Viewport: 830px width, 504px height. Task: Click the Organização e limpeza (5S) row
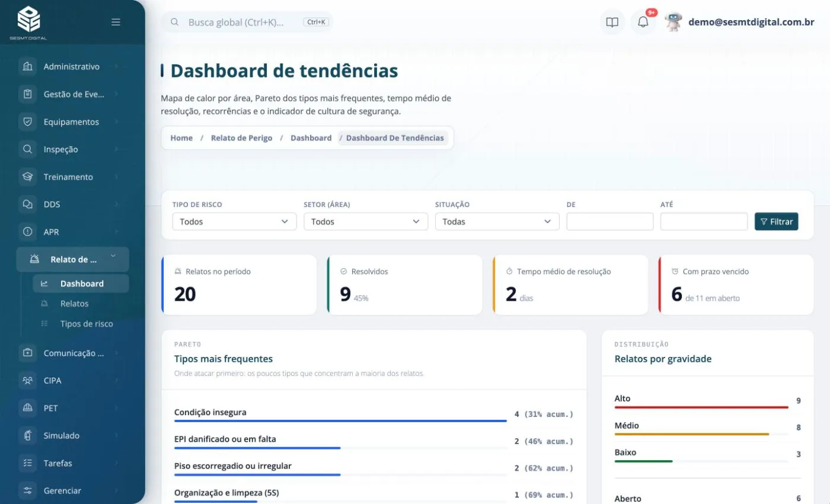click(x=373, y=495)
